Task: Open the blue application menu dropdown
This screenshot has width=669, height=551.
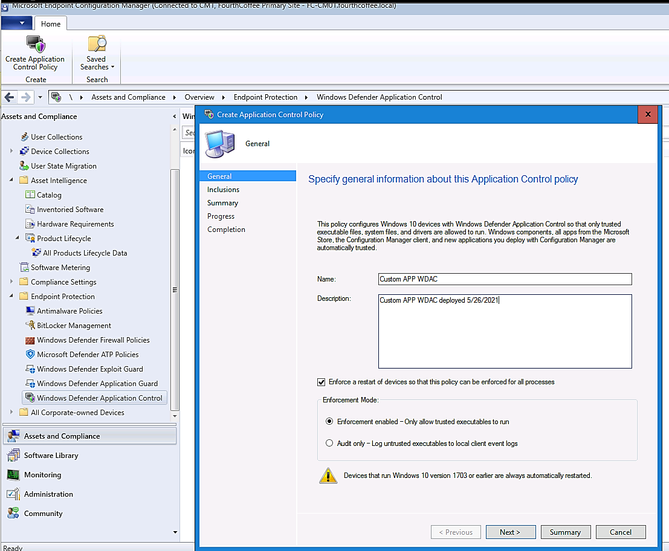Action: point(17,23)
